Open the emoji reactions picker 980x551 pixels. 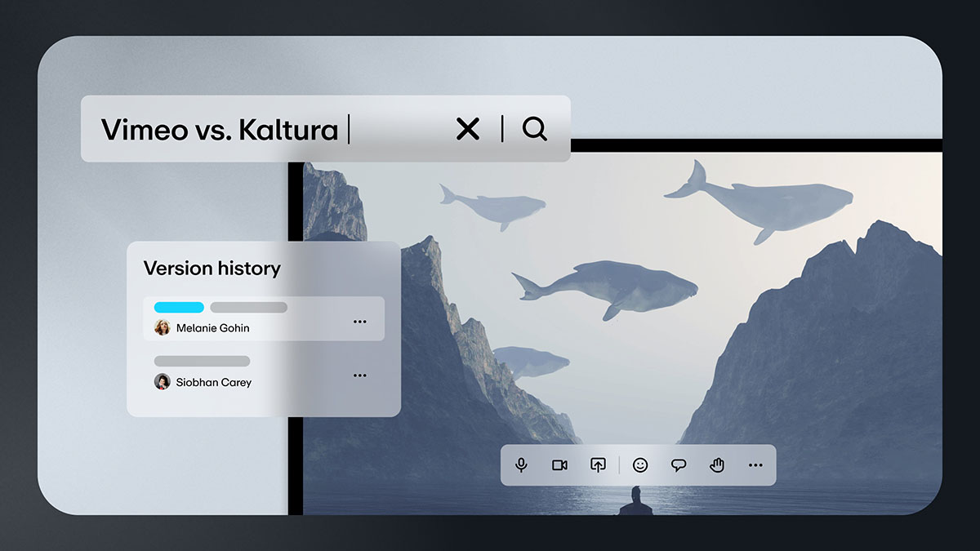coord(640,465)
